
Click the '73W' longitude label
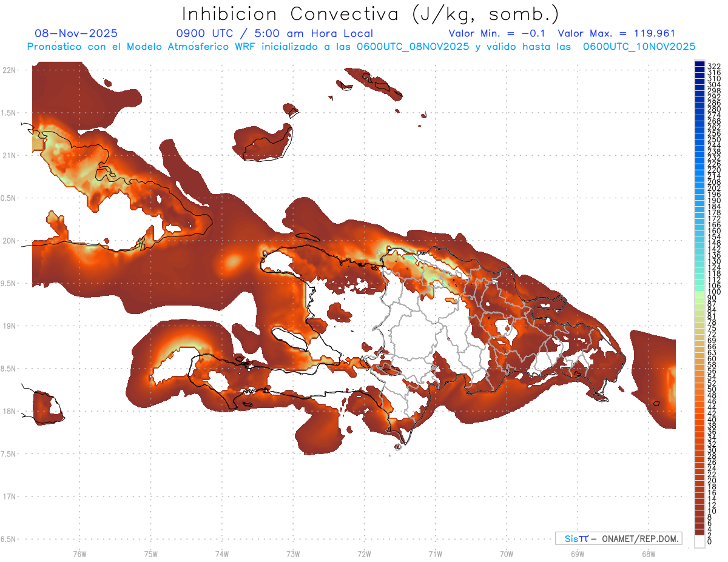tap(293, 553)
